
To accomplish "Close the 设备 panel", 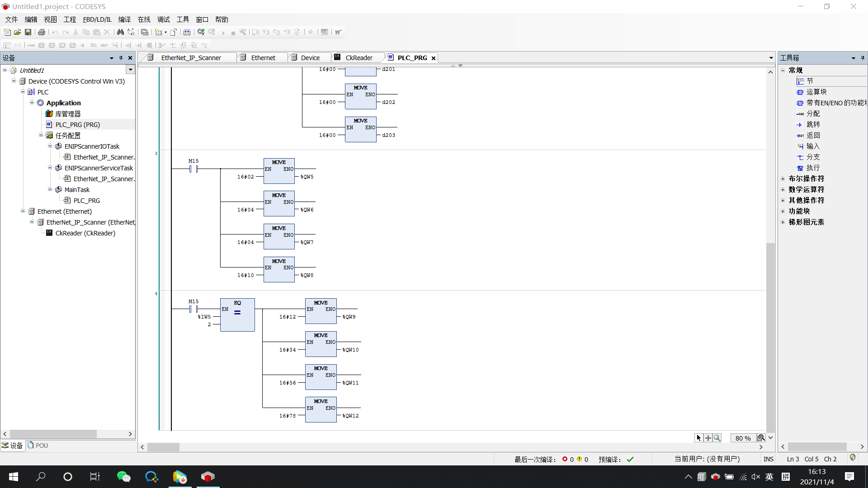I will (130, 58).
